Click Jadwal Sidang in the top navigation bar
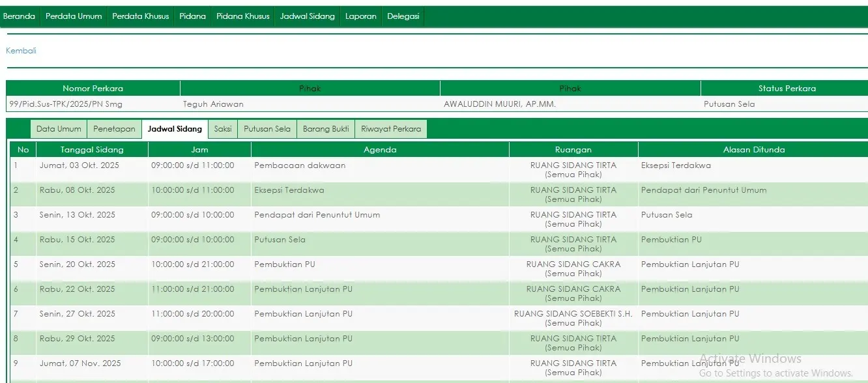This screenshot has height=383, width=868. click(x=307, y=16)
